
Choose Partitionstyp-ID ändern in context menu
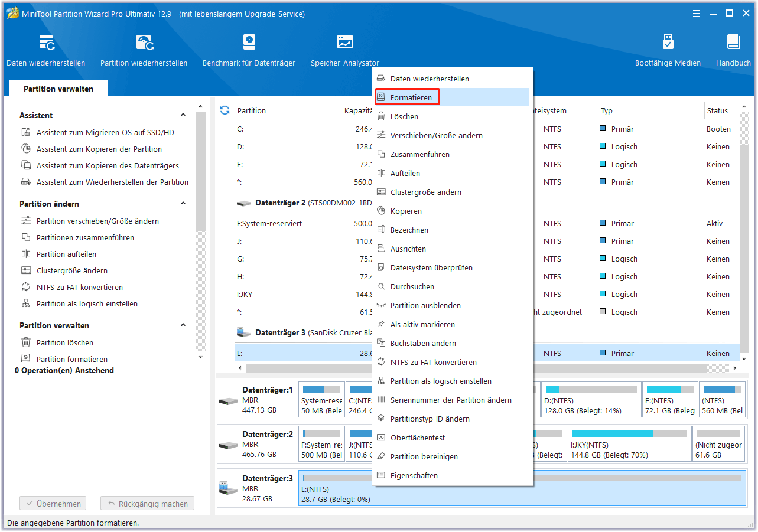coord(452,419)
